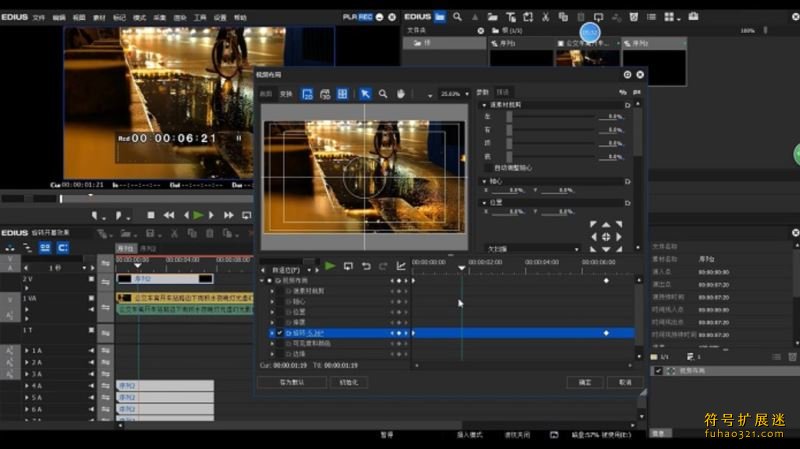Rewind in the EDIUS player
Screen dimensions: 800x449
(169, 215)
